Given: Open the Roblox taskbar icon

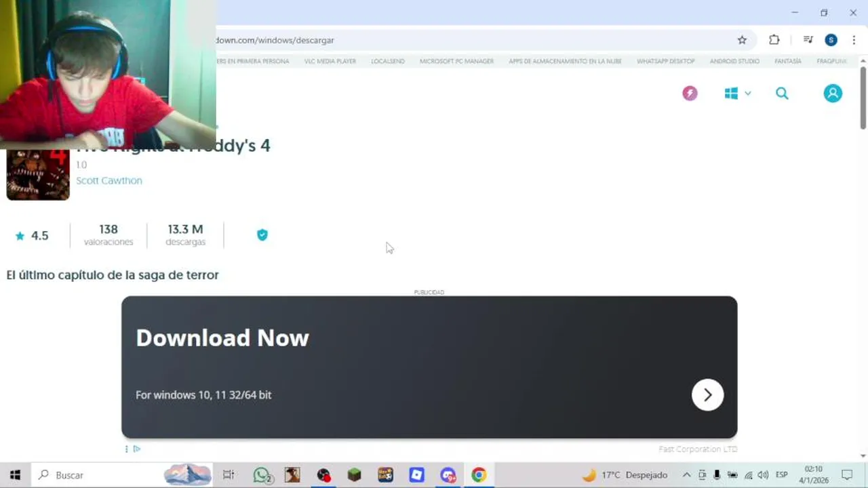Looking at the screenshot, I should coord(416,475).
